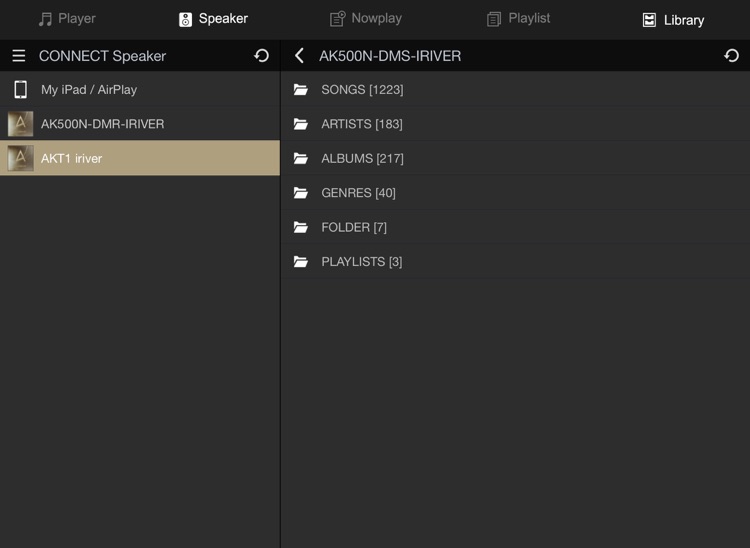Refresh the CONNECT Speaker list
Screen dimensions: 750x548
click(x=262, y=56)
